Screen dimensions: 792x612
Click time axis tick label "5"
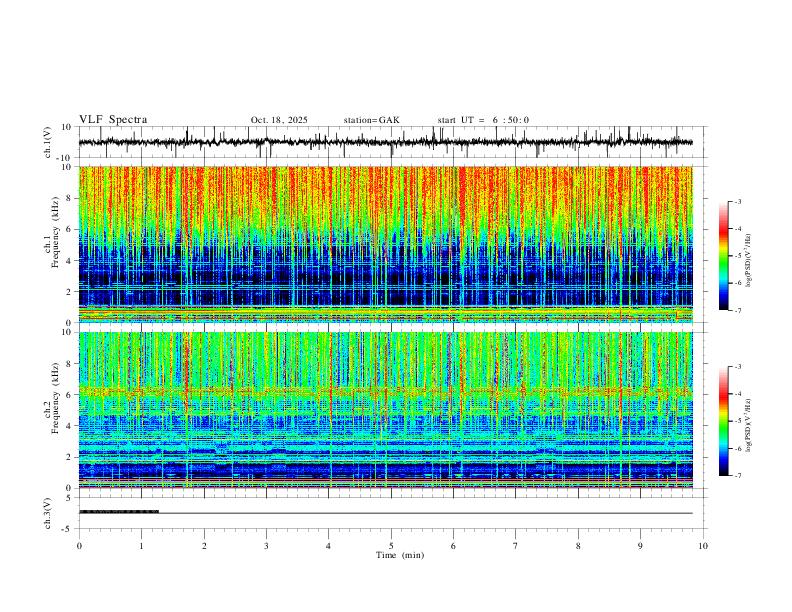pos(391,546)
